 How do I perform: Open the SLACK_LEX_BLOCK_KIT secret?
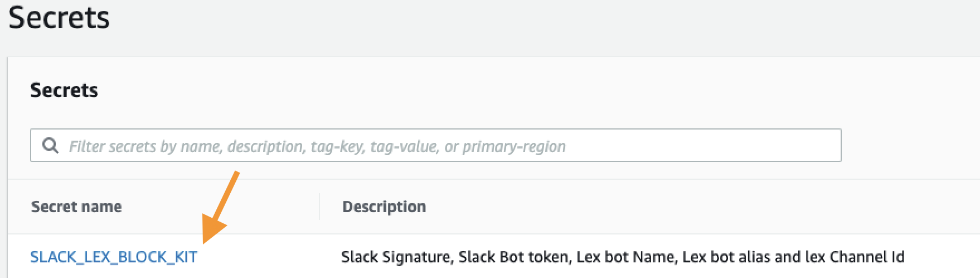point(114,257)
